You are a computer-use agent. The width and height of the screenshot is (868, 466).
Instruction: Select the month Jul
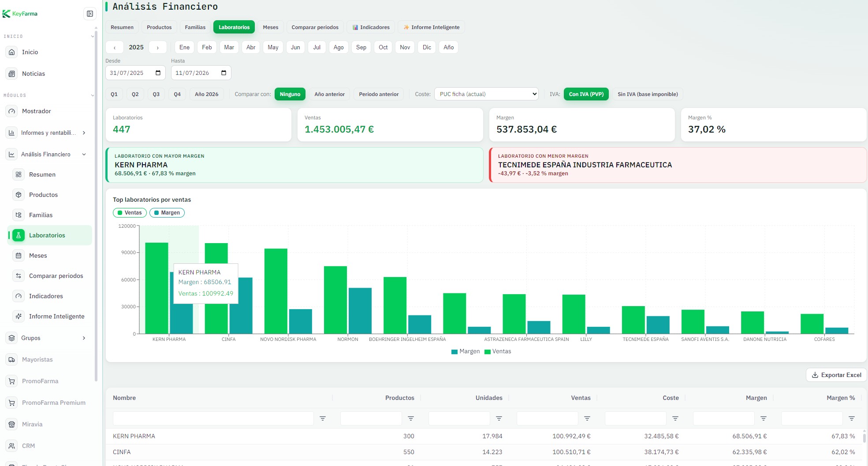pyautogui.click(x=317, y=47)
